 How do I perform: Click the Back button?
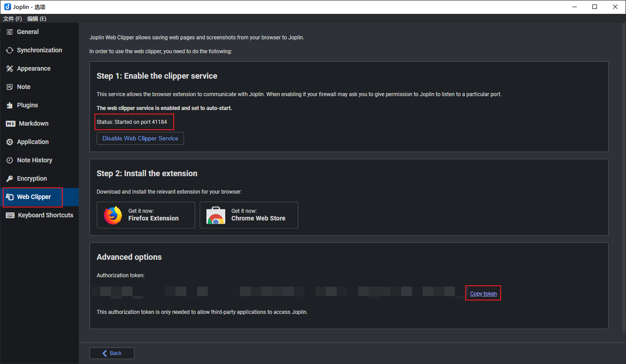[112, 353]
